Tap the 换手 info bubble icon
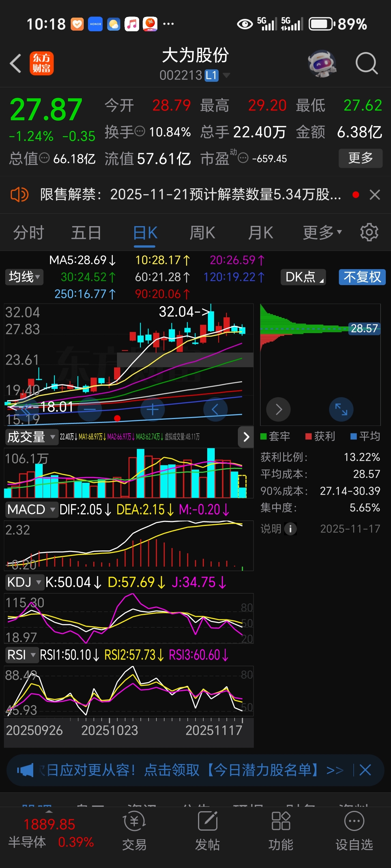Image resolution: width=391 pixels, height=868 pixels. click(x=139, y=131)
